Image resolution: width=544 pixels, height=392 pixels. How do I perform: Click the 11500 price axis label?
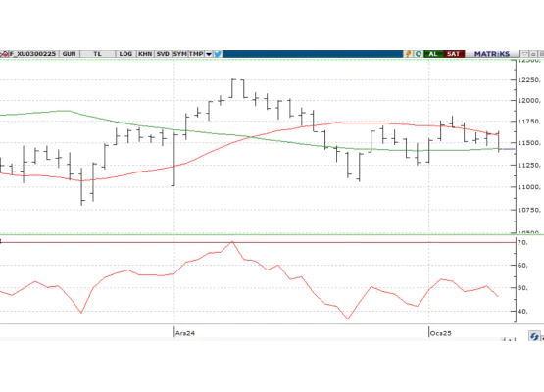point(528,143)
